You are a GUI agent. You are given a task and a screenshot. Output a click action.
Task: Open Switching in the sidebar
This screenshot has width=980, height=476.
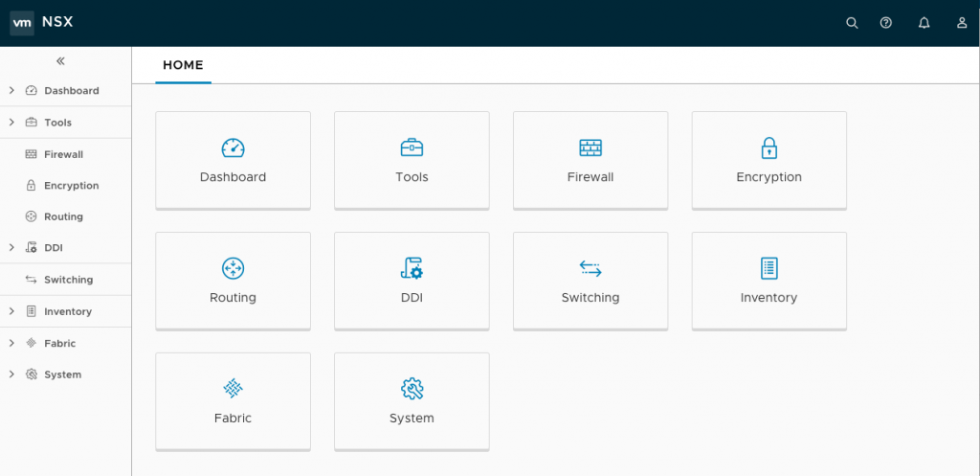[68, 280]
